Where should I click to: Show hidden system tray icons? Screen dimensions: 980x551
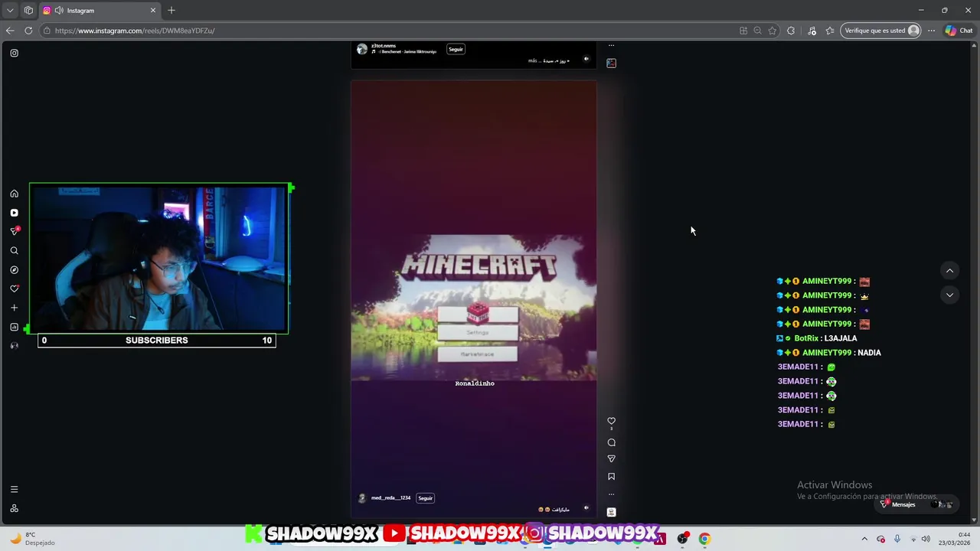point(864,539)
